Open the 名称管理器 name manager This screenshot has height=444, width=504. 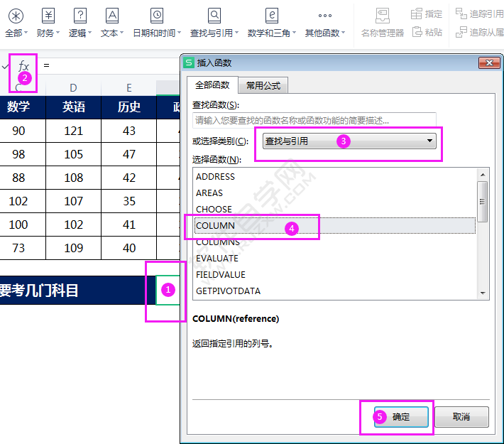[x=382, y=23]
